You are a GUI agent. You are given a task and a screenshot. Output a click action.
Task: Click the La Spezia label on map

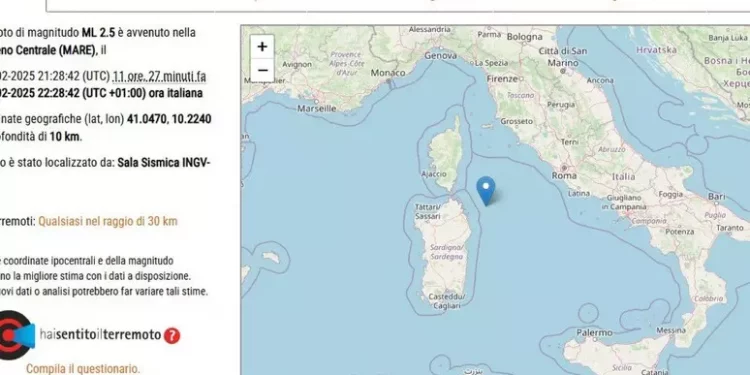point(491,63)
